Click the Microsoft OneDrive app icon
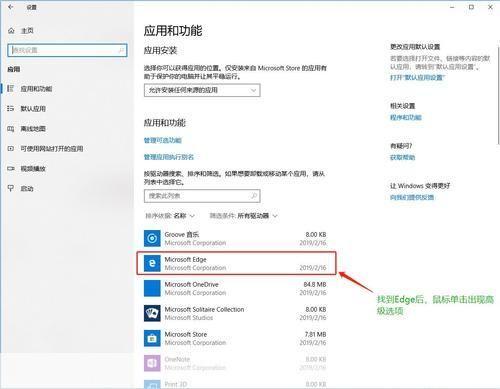Screen dimensions: 500x389 152,288
